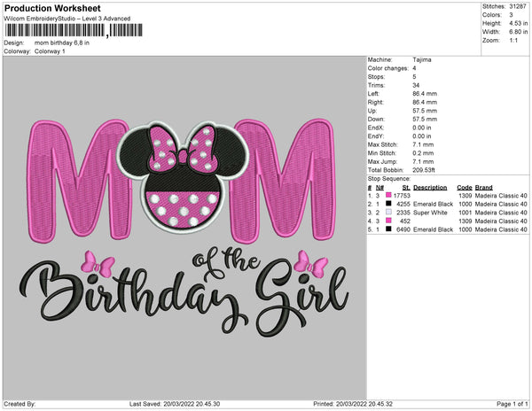Click the Colors value 3
This screenshot has height=411, width=532.
click(x=511, y=15)
